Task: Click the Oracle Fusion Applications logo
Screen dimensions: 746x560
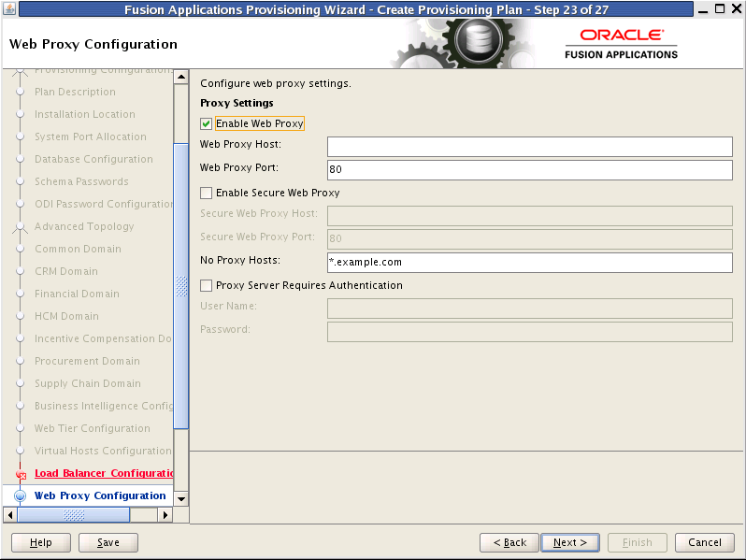Action: [622, 44]
